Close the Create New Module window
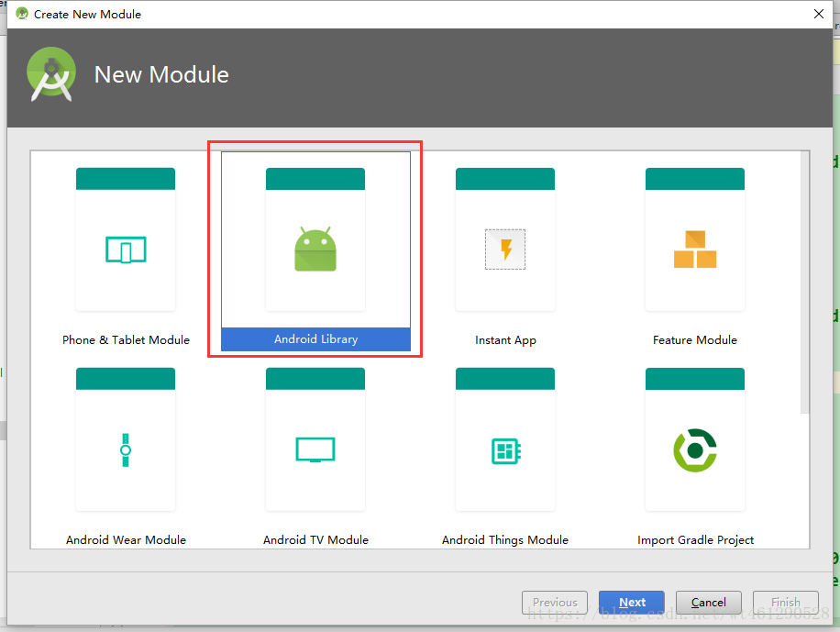The image size is (840, 632). tap(819, 14)
